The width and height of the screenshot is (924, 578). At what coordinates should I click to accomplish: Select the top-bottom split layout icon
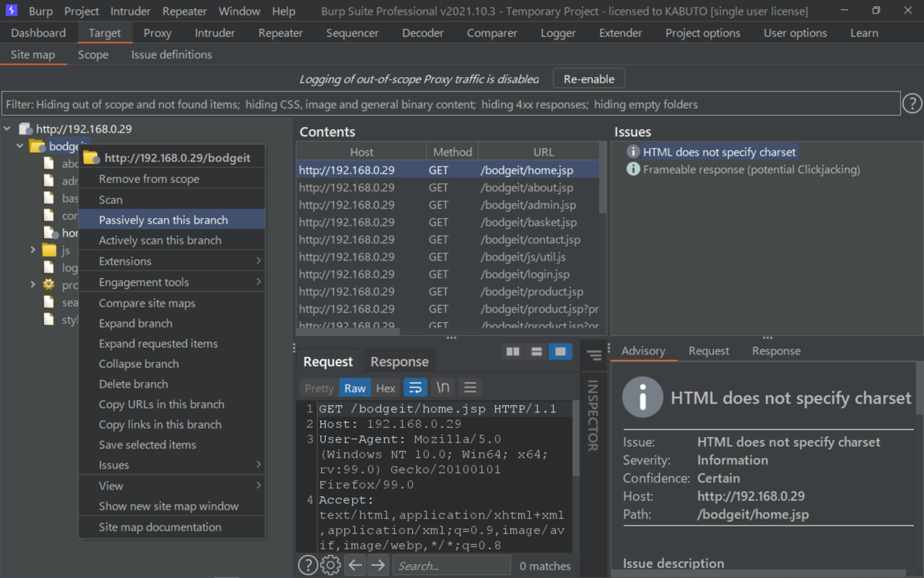click(537, 351)
